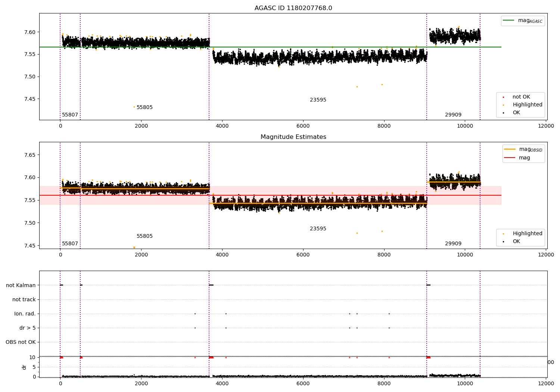Click obsid label 55805 in AGASC ID plot
Image resolution: width=560 pixels, height=392 pixels.
coord(144,108)
